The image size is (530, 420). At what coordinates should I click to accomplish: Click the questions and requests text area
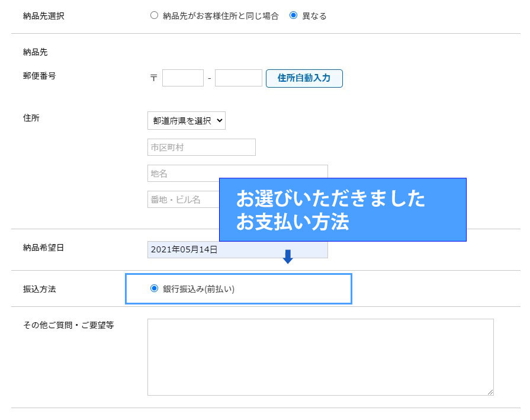tap(320, 357)
